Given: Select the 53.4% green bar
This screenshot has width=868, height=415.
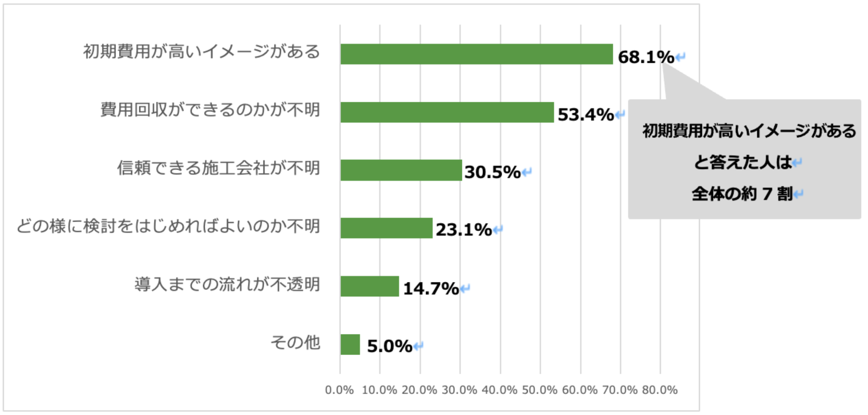Looking at the screenshot, I should point(447,112).
